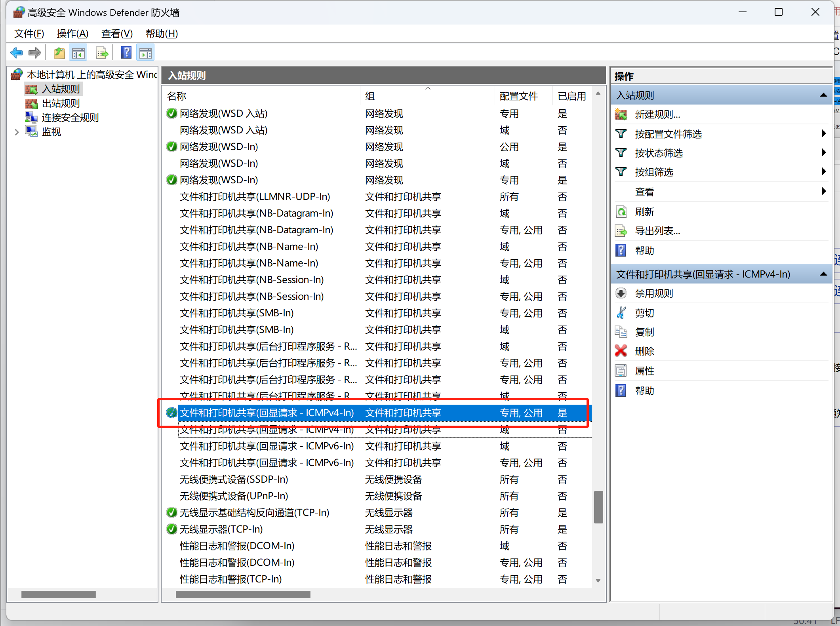Click the left tree pane horizontal scrollbar
This screenshot has height=626, width=840.
pos(59,595)
